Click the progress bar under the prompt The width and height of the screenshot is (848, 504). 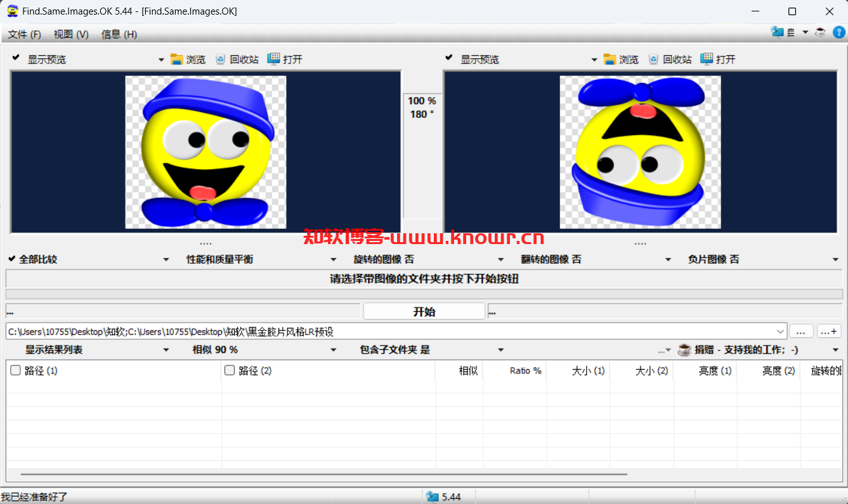424,294
